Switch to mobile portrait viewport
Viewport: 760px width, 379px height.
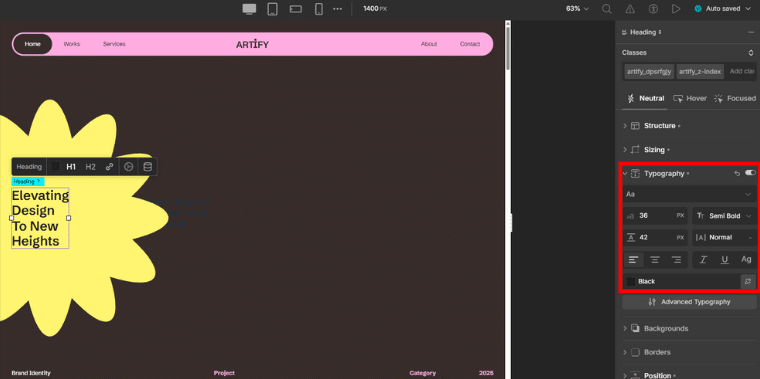pyautogui.click(x=318, y=9)
